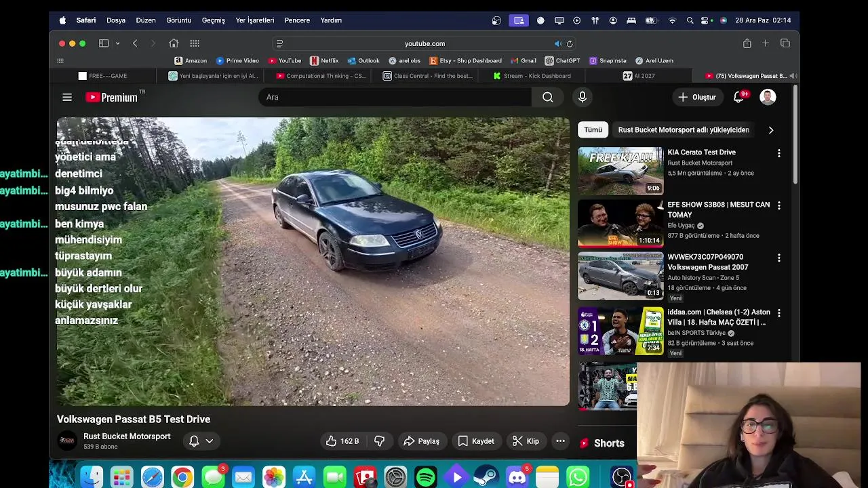Open Görüntü menu
Screen dimensions: 868x488
click(x=179, y=20)
